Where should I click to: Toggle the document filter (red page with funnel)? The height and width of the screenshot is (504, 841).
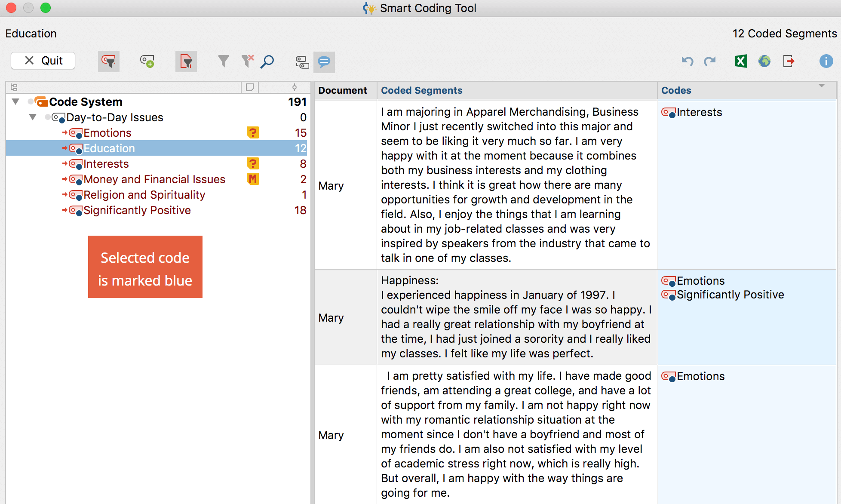(186, 61)
